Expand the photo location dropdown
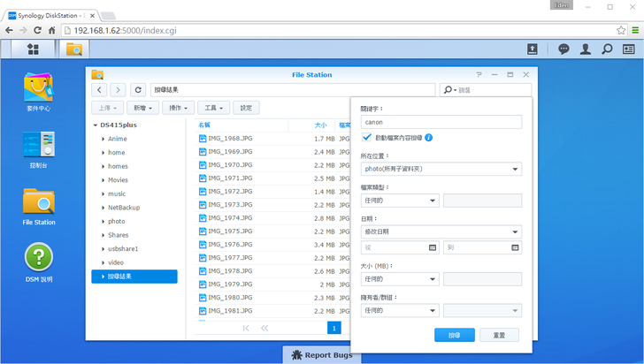 (x=441, y=169)
